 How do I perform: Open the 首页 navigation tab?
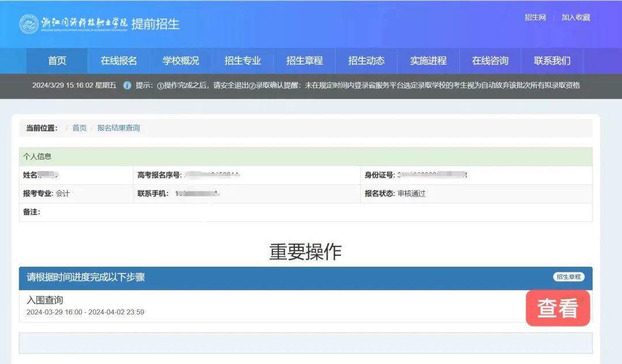57,60
